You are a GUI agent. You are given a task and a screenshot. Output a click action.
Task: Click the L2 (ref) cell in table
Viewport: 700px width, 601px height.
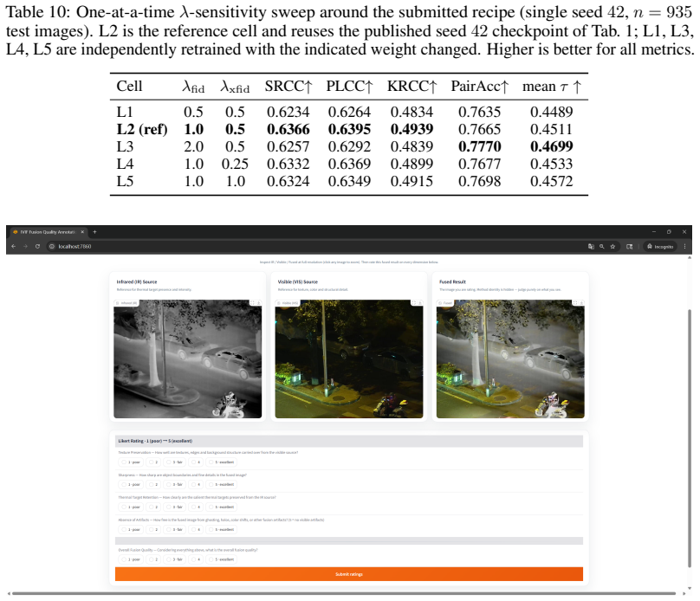[x=142, y=129]
